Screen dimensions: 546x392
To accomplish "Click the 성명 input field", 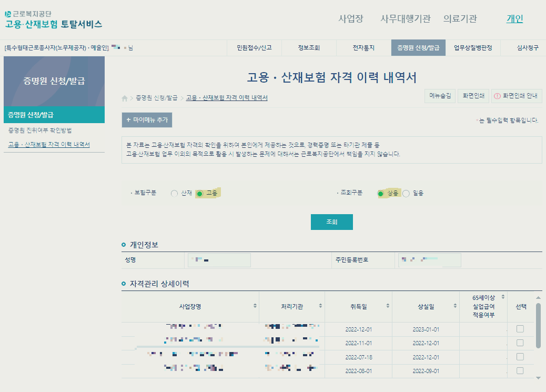I will (x=219, y=260).
